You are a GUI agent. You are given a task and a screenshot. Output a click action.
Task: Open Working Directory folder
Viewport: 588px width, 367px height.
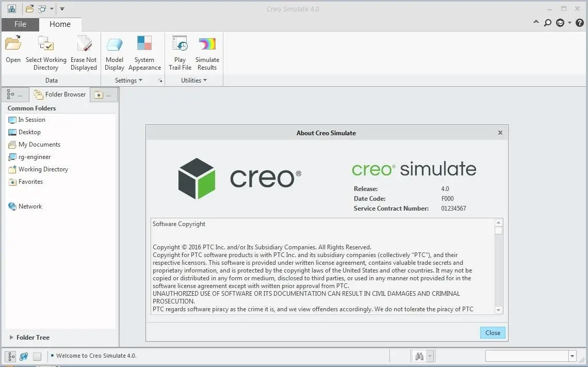[x=38, y=169]
